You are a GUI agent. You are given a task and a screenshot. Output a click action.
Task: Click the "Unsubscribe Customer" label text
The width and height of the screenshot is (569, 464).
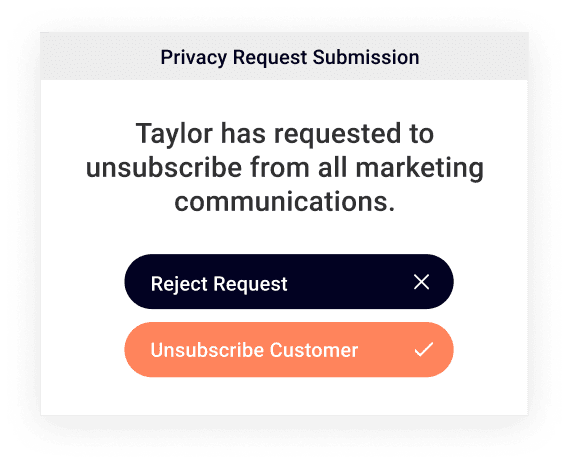(254, 350)
